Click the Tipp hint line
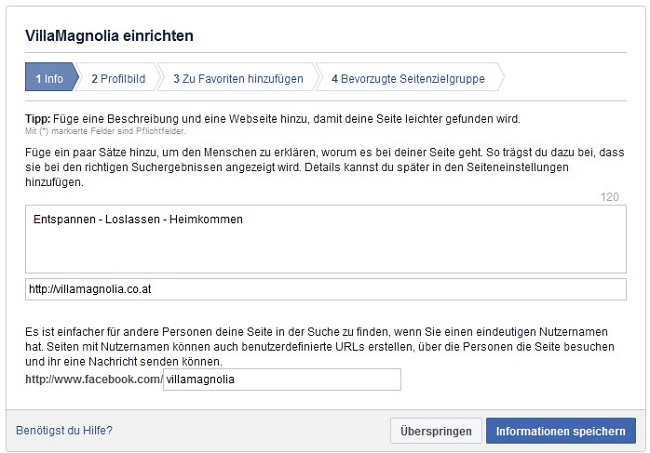 point(272,119)
